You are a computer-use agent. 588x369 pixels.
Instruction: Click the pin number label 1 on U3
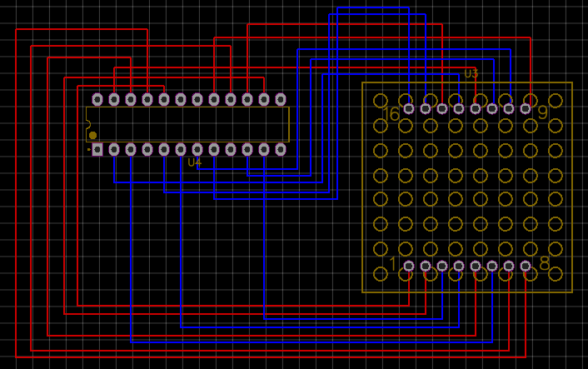coord(392,263)
